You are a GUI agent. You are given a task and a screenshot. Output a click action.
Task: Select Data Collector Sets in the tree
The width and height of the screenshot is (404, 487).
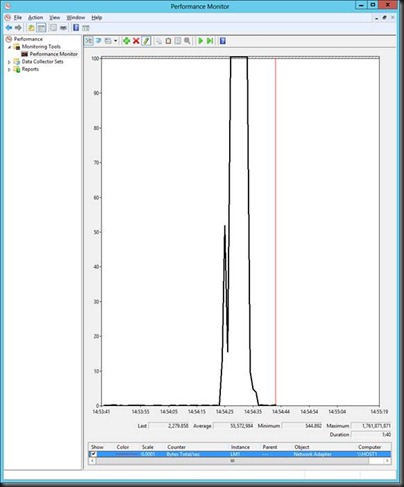pos(42,62)
